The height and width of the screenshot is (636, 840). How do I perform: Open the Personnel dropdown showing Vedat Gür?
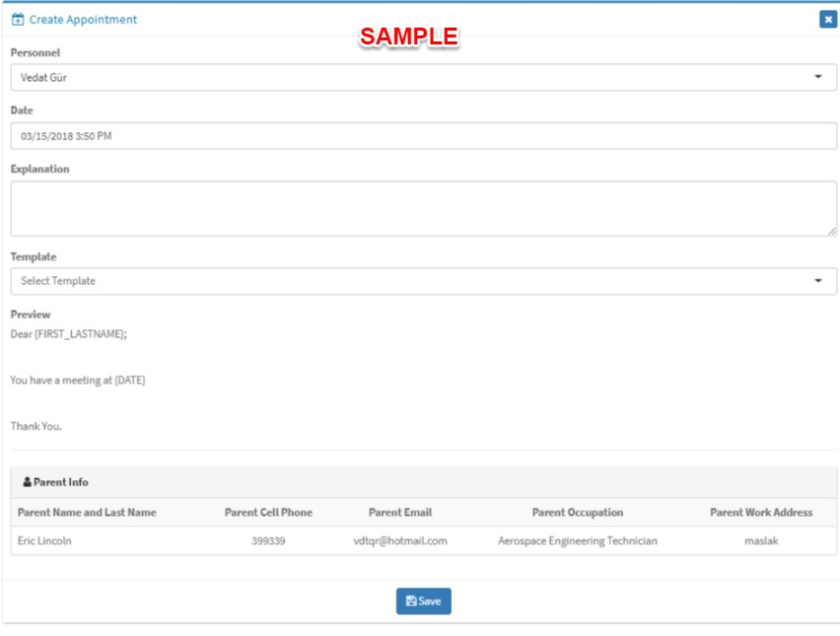414,77
